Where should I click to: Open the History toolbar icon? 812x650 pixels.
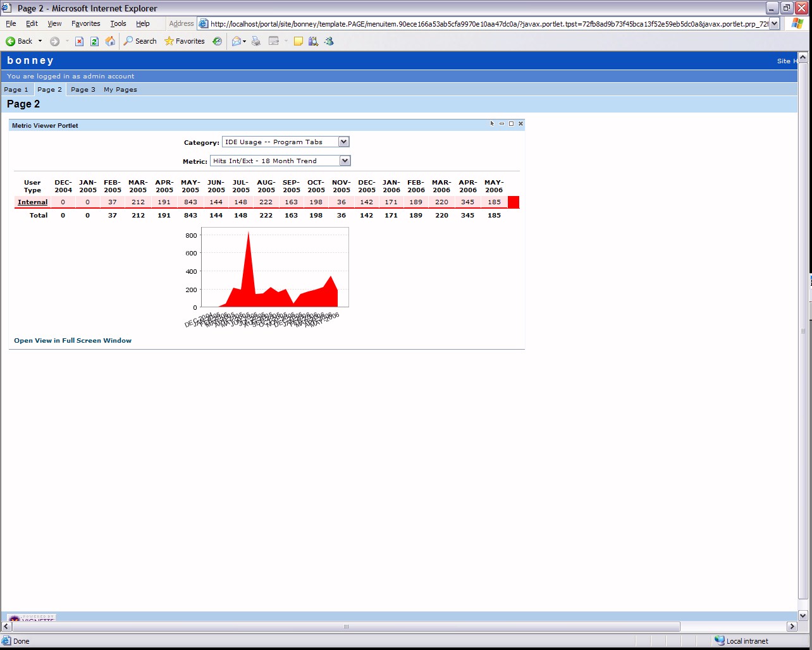(217, 41)
